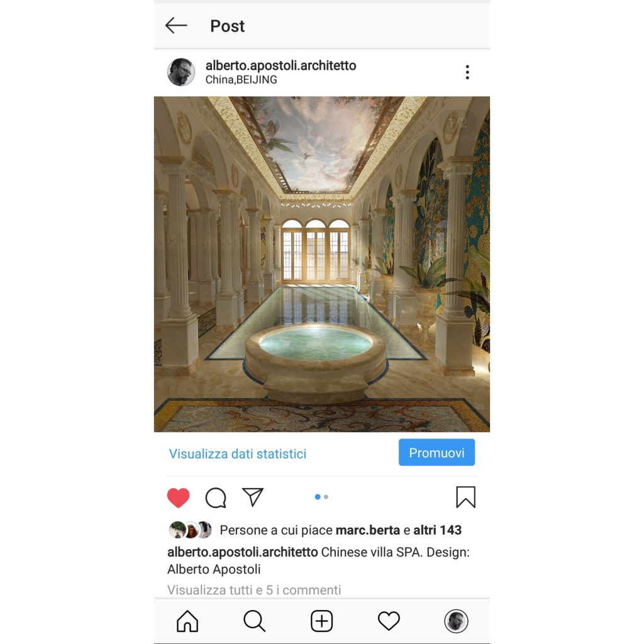
Task: Select the second carousel dot indicator
Action: click(326, 497)
